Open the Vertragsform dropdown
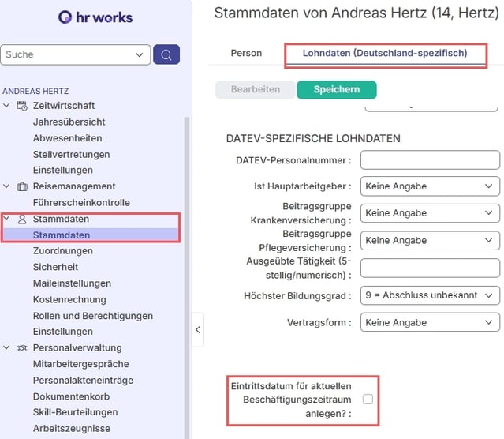The height and width of the screenshot is (439, 504). click(430, 322)
